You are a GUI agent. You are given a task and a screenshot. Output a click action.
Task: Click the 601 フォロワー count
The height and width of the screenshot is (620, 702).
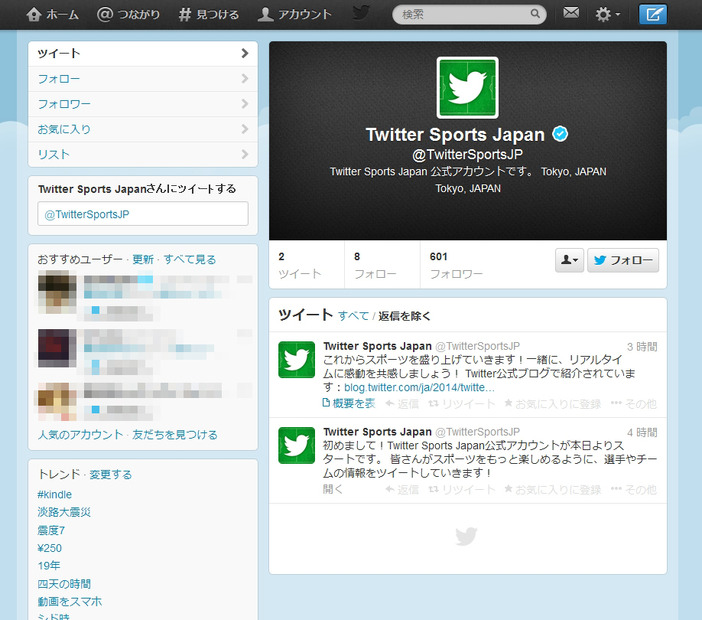[456, 265]
